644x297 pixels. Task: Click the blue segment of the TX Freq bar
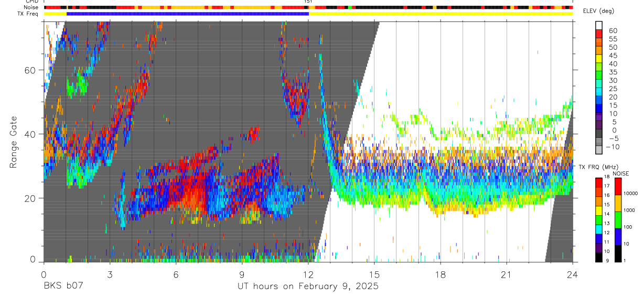click(x=188, y=14)
